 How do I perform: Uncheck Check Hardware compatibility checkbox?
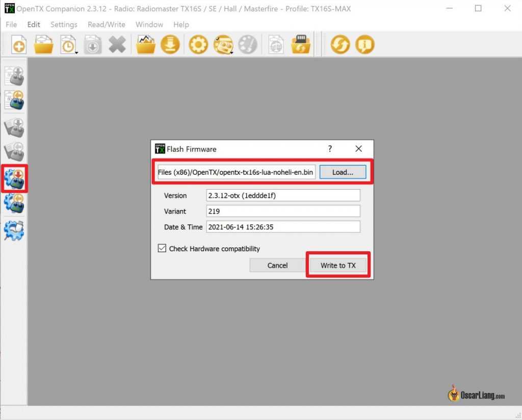(162, 249)
